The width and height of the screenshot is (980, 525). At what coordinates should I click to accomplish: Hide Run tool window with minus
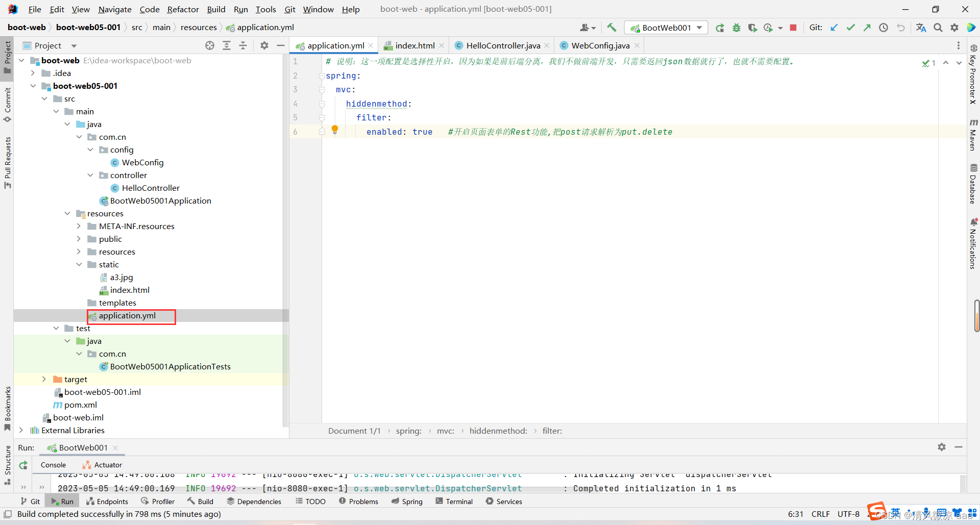pos(959,447)
